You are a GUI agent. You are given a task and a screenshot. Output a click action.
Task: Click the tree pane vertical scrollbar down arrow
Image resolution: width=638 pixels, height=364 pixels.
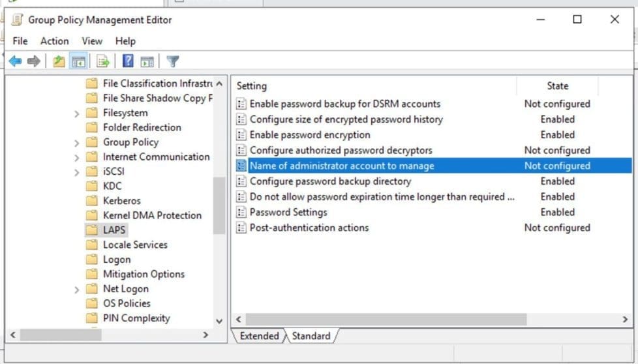pos(219,321)
